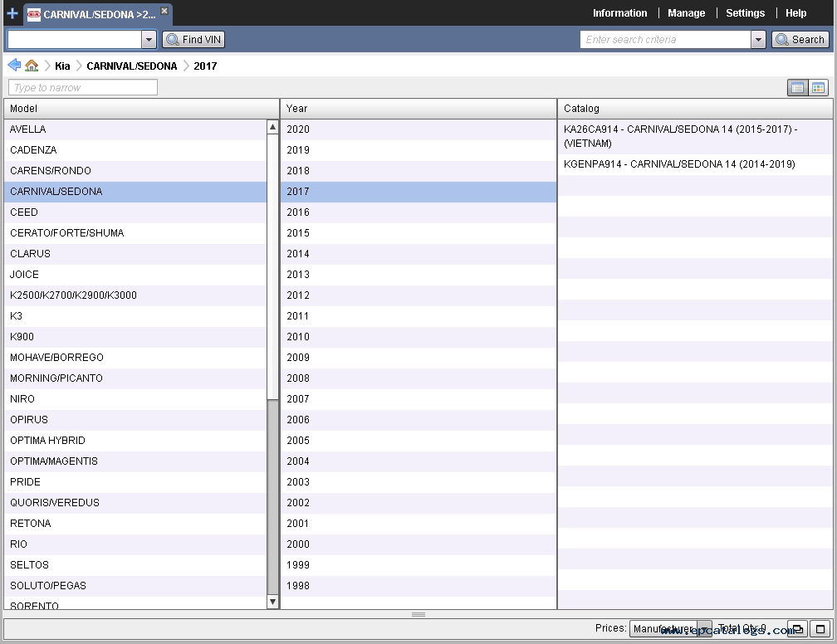Expand the search criteria dropdown arrow
Screen dimensions: 837x644
click(759, 40)
